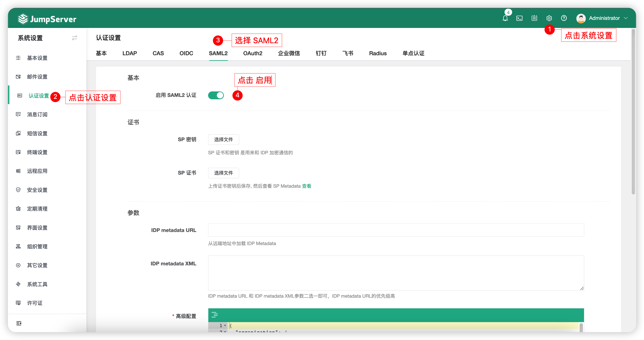The image size is (644, 340).
Task: Switch to the OIDC tab
Action: (186, 53)
